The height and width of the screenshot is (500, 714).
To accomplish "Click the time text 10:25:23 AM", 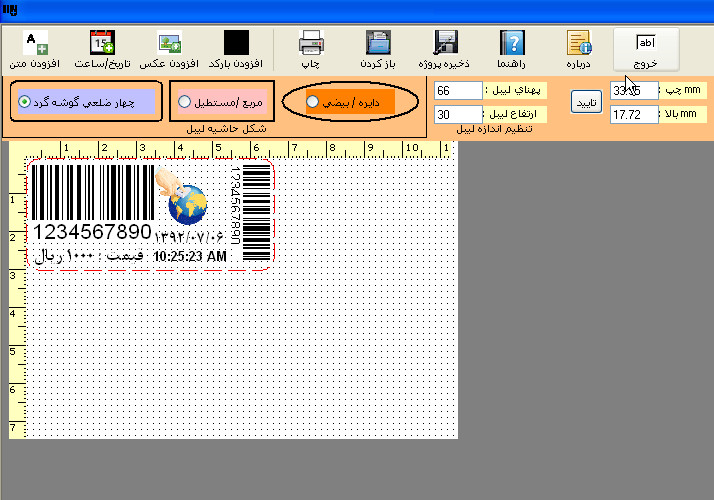I will coord(190,256).
